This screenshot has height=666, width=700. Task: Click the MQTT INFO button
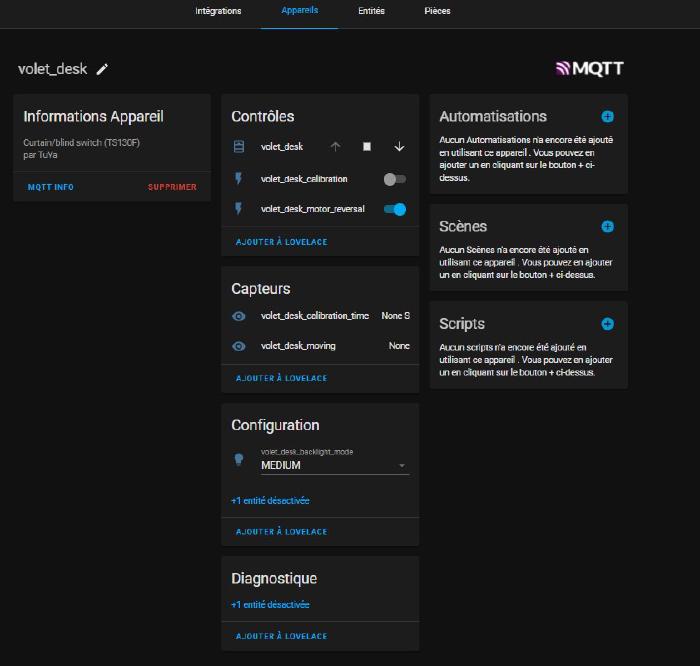tap(50, 187)
